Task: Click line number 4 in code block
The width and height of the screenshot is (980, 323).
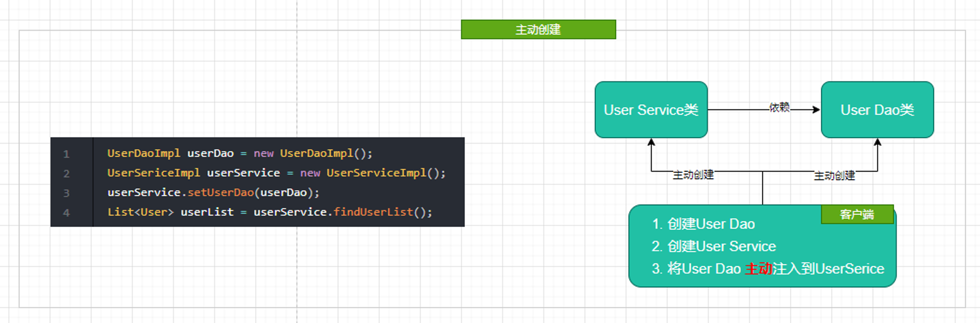Action: point(66,213)
